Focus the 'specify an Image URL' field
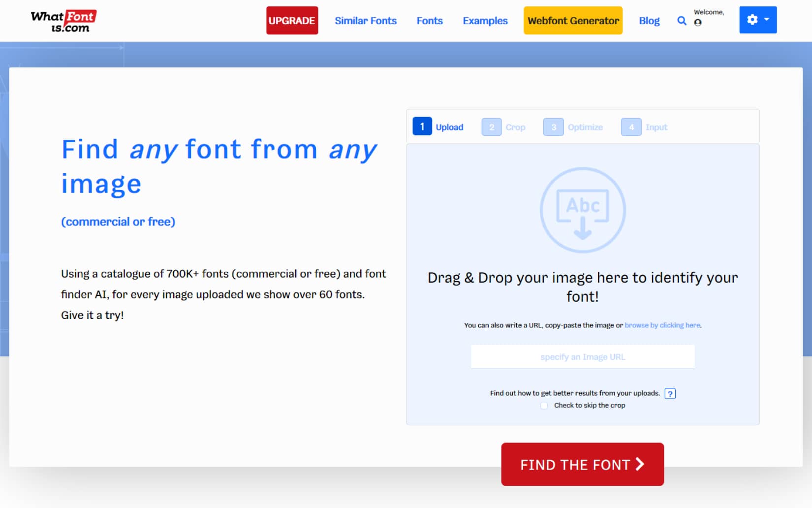Viewport: 812px width, 508px height. 583,357
